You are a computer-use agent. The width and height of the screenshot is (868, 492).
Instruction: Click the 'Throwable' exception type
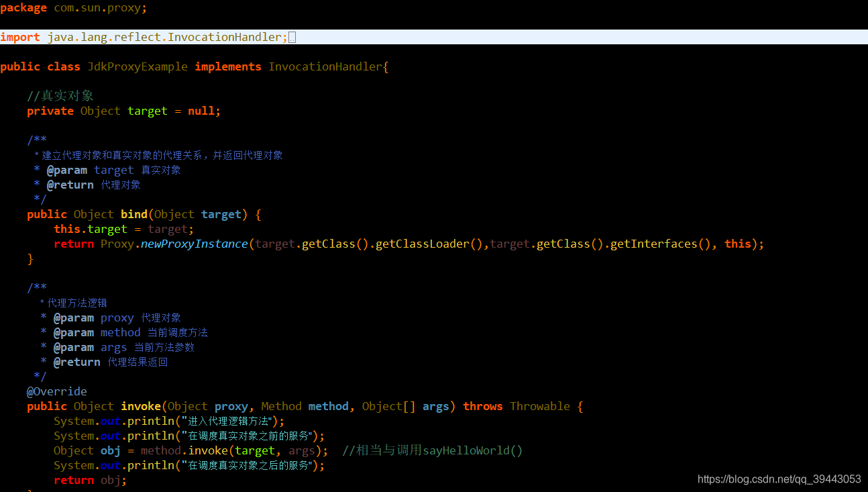pyautogui.click(x=540, y=406)
